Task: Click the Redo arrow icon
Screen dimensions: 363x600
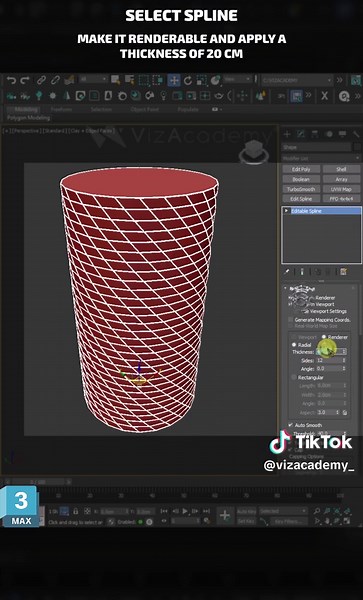Action: (25, 80)
